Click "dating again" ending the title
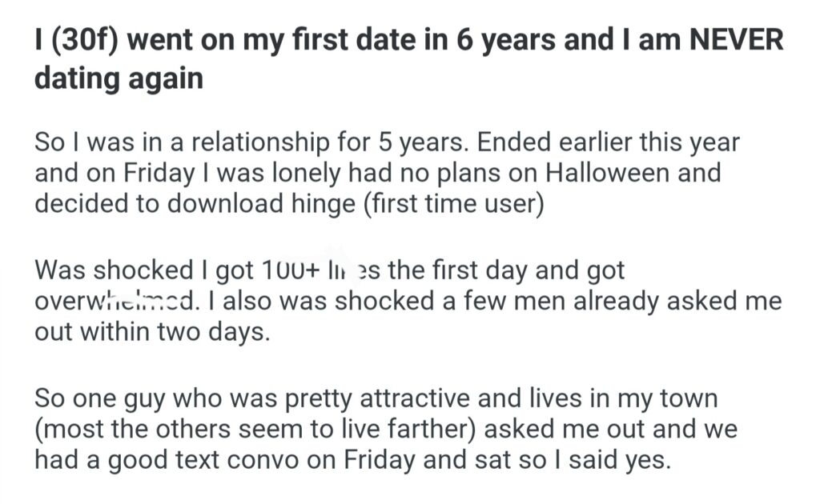 119,79
